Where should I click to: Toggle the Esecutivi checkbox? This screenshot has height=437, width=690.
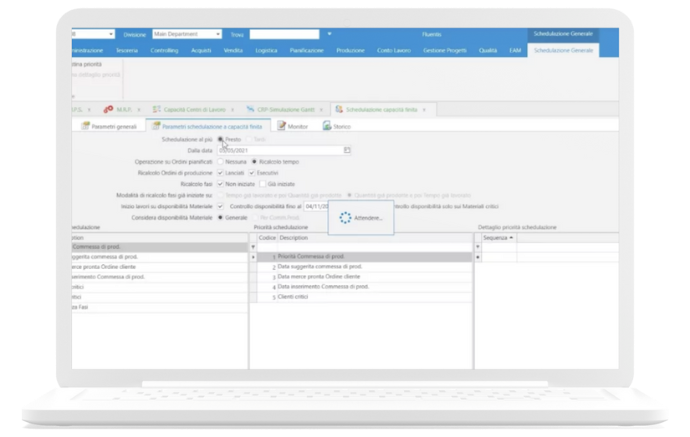(x=251, y=172)
